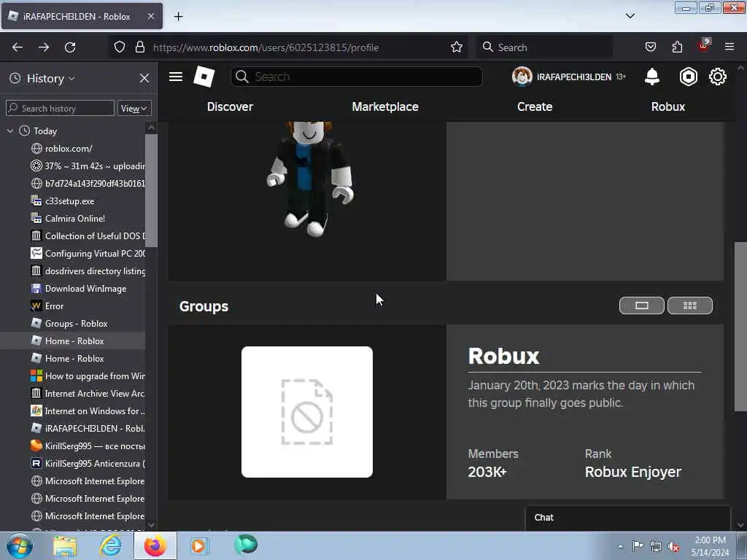This screenshot has height=560, width=747.
Task: Open the Chat panel
Action: [x=628, y=518]
